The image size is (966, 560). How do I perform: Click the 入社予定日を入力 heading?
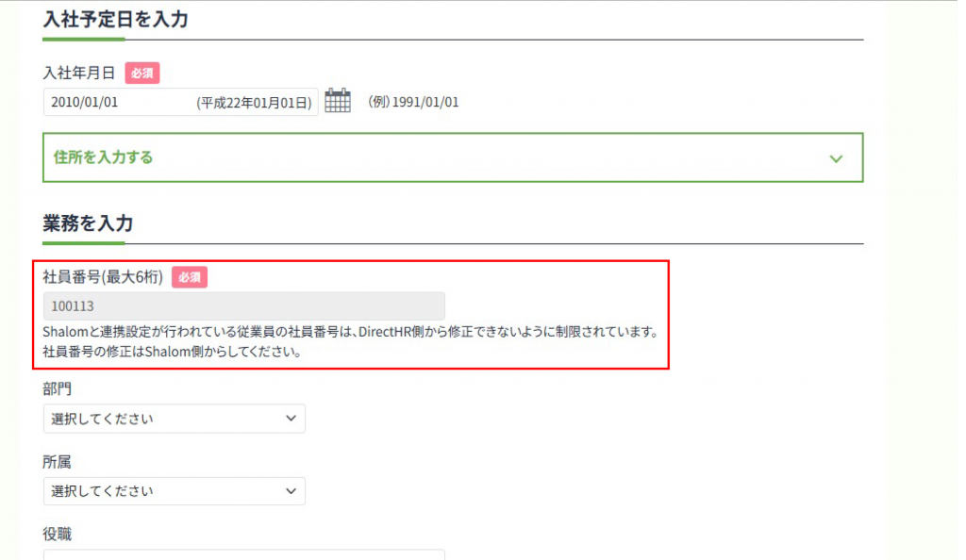115,19
